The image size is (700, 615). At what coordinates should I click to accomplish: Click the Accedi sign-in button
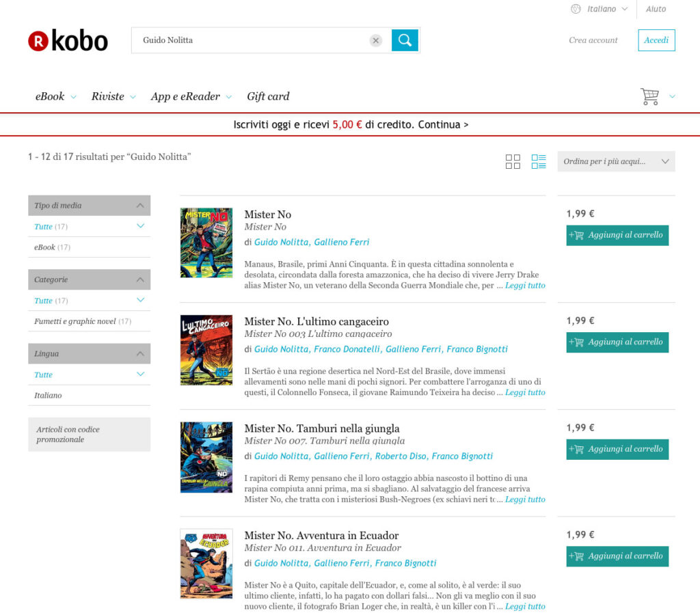point(656,40)
